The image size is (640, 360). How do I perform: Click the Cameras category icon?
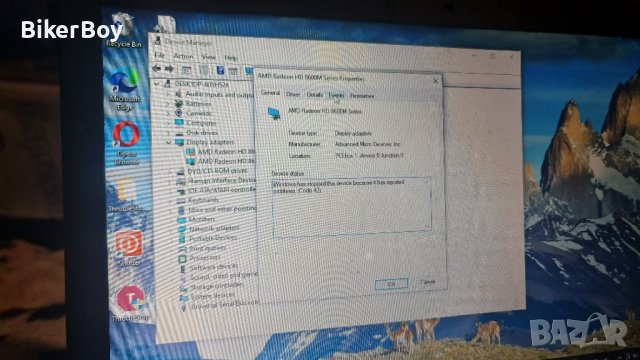click(178, 113)
